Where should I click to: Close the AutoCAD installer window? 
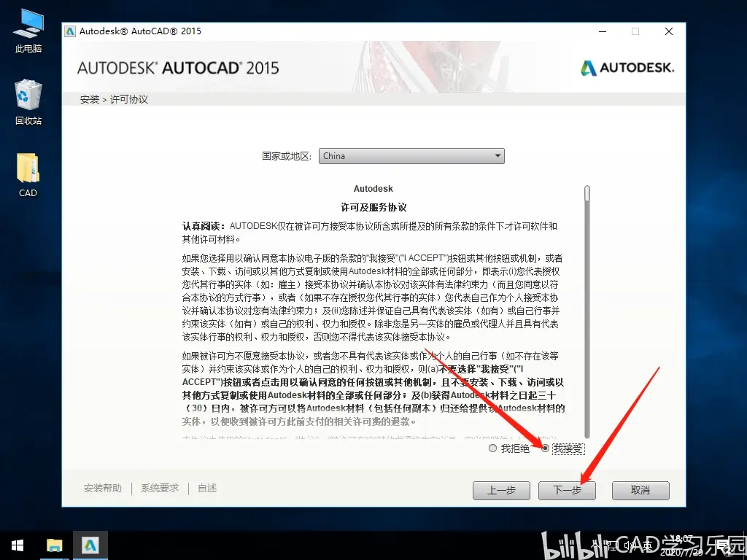click(669, 31)
